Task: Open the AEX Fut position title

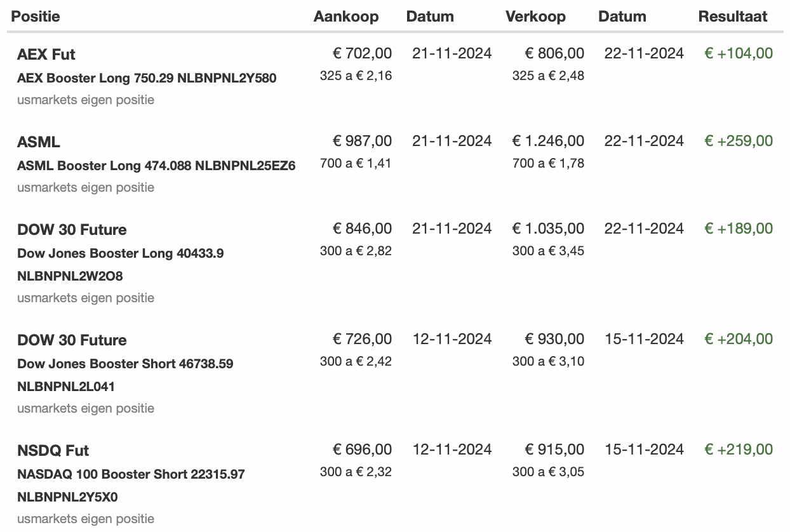Action: pyautogui.click(x=46, y=55)
